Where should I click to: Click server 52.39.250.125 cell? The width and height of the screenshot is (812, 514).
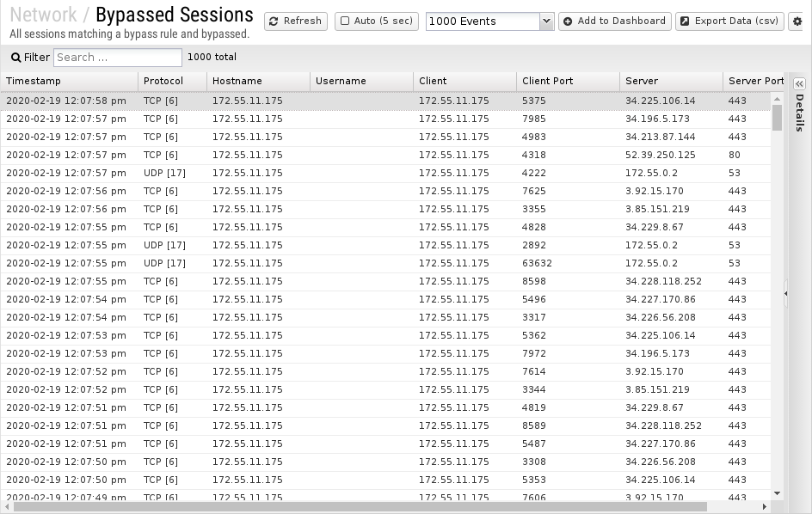(x=671, y=156)
